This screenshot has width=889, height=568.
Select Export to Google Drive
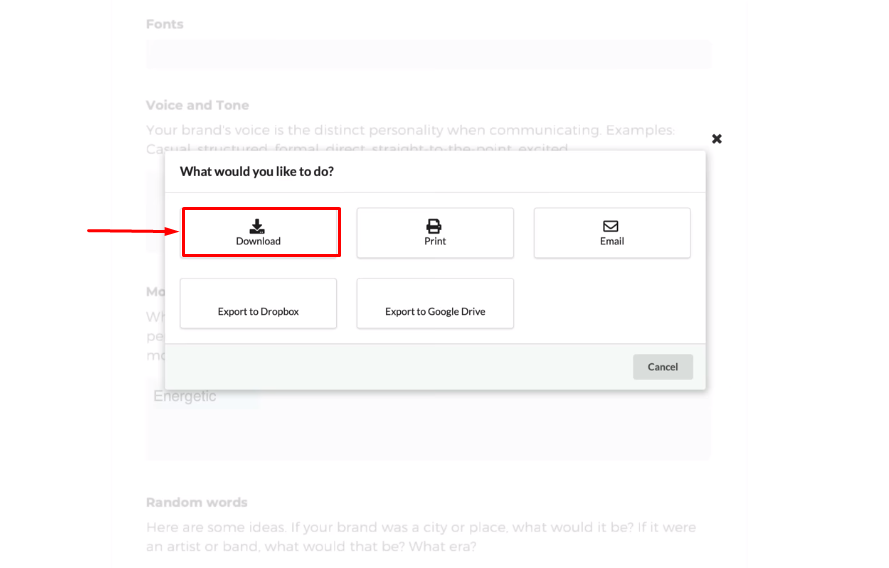(435, 304)
